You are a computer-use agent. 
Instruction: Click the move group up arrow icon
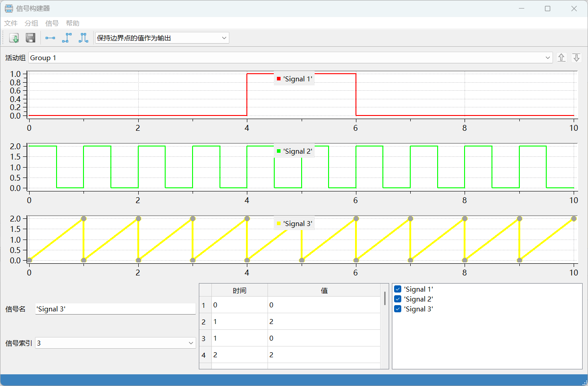(x=561, y=58)
